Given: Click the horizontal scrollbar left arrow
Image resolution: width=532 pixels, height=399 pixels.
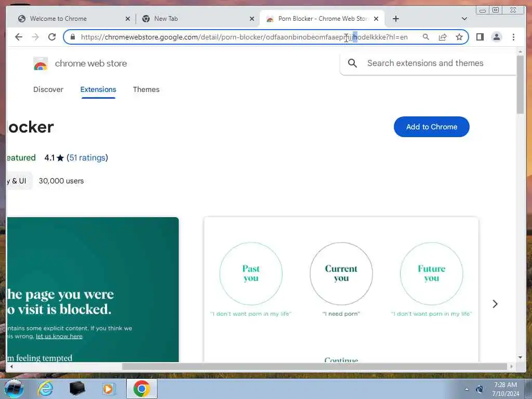Looking at the screenshot, I should (11, 366).
